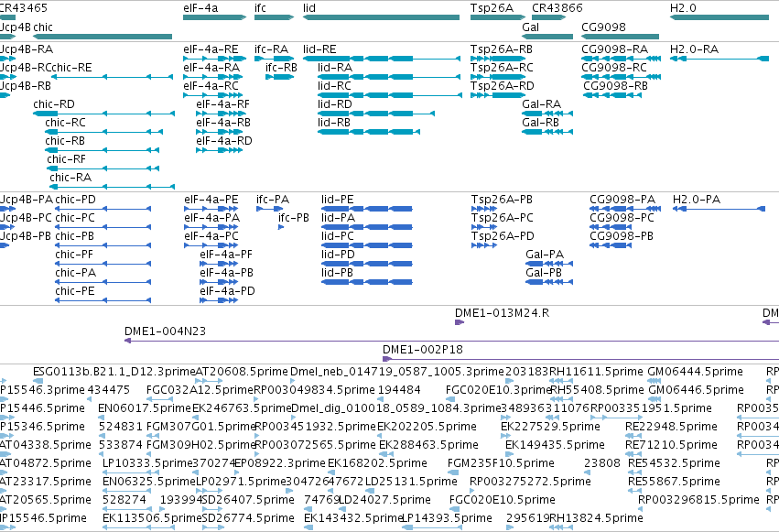Click the AT20608.5prime label

[242, 372]
